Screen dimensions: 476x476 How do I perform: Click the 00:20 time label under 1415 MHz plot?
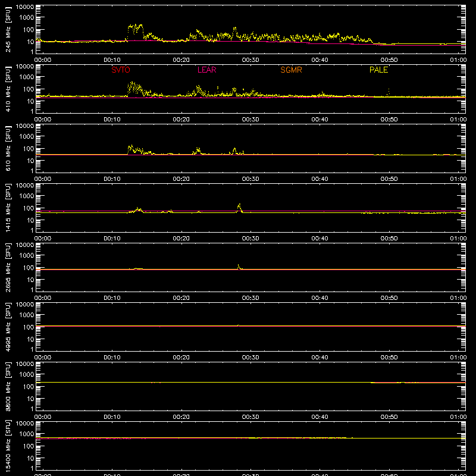point(181,239)
